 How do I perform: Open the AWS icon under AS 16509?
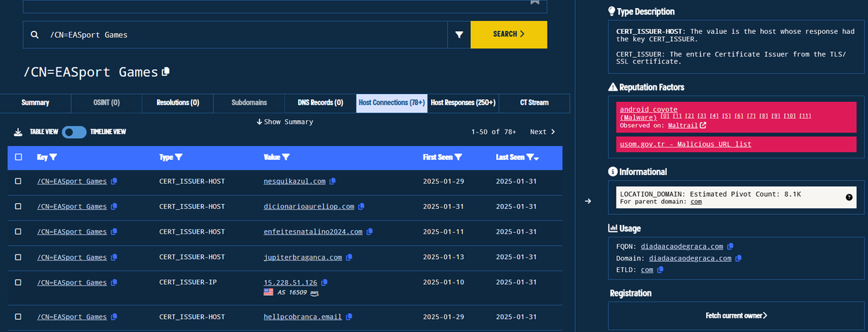[x=314, y=292]
